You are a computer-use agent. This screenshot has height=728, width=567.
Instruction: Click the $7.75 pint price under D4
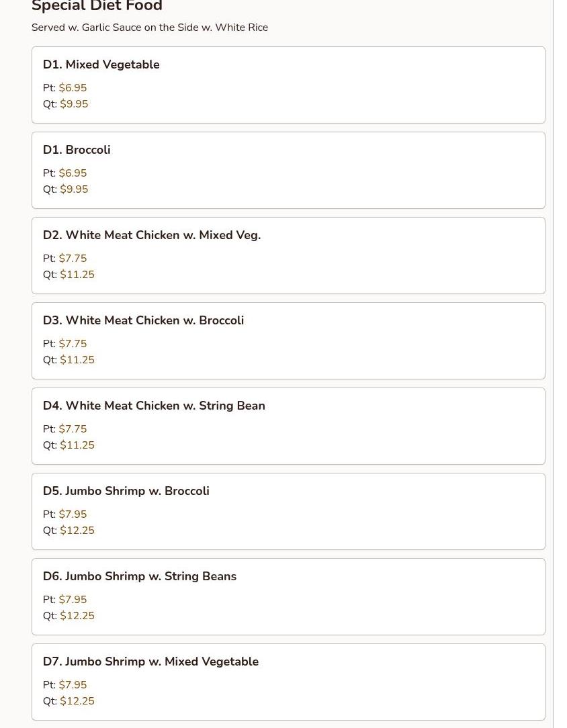pyautogui.click(x=73, y=429)
